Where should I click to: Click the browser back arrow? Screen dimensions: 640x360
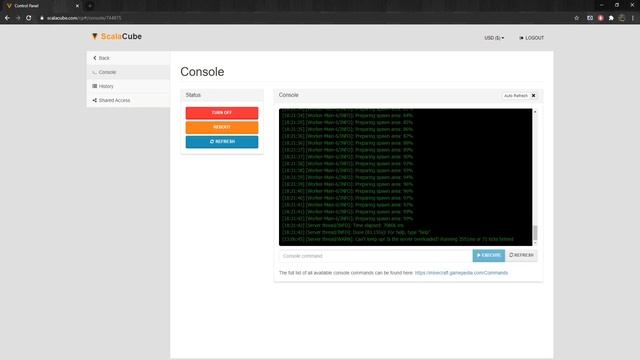7,18
